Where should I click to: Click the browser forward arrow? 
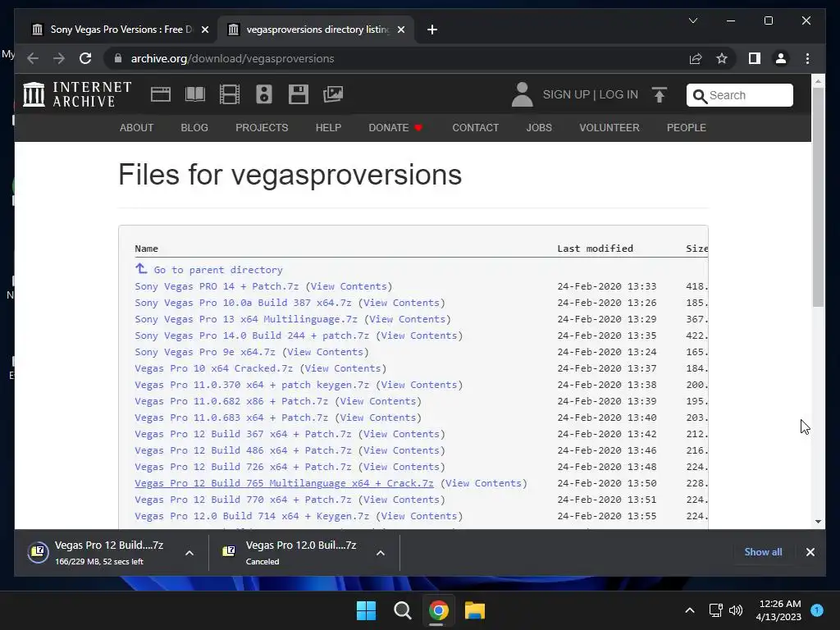[59, 58]
